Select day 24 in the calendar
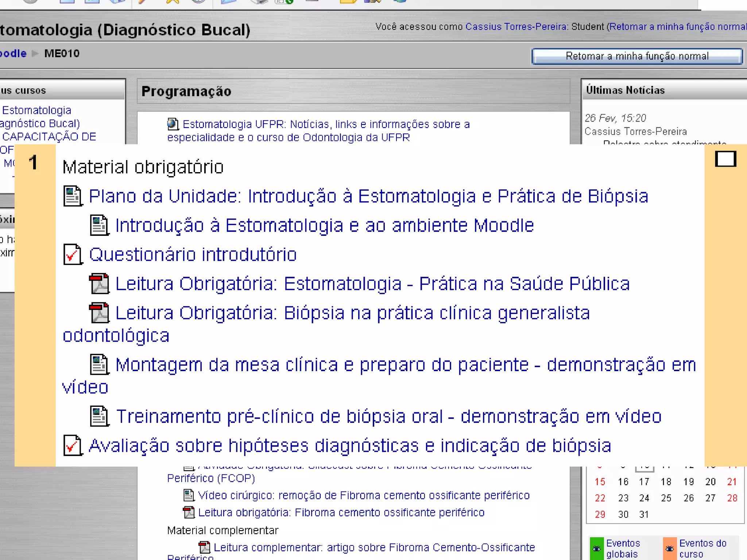The width and height of the screenshot is (747, 560). (644, 498)
